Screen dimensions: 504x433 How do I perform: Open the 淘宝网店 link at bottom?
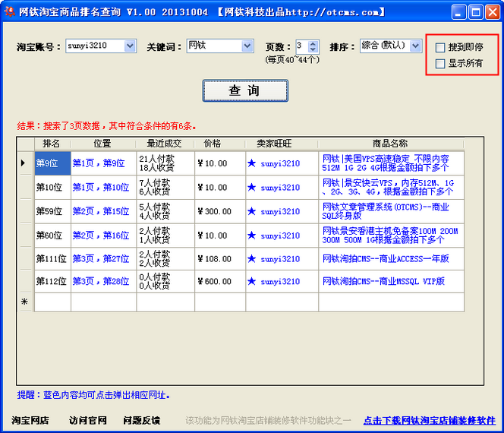[x=30, y=420]
